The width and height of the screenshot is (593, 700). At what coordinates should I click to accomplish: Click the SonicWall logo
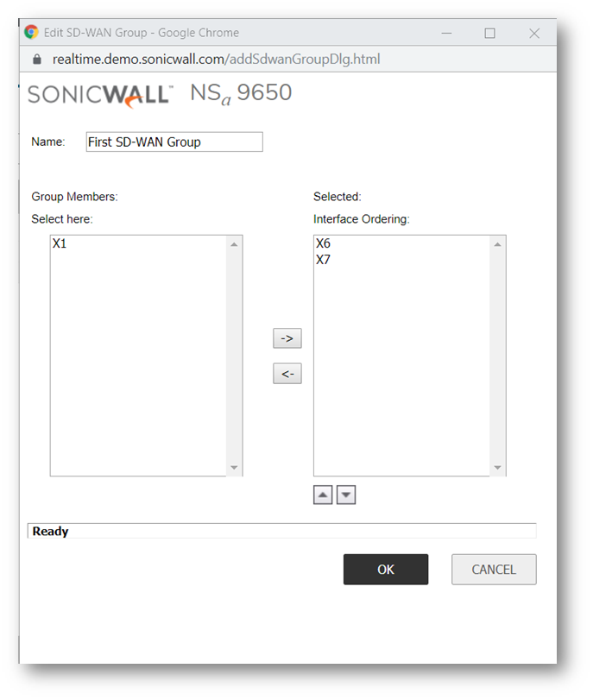[101, 95]
